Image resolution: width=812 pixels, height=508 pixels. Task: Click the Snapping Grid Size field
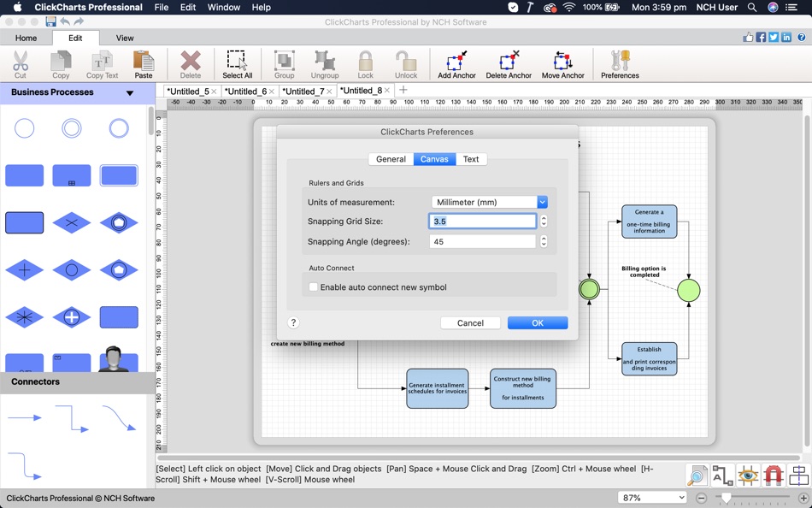coord(483,222)
